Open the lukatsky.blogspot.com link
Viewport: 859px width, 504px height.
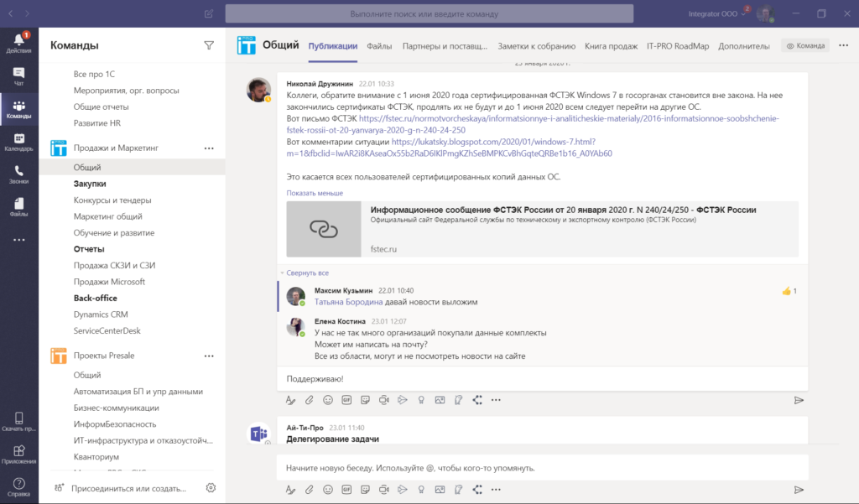450,148
